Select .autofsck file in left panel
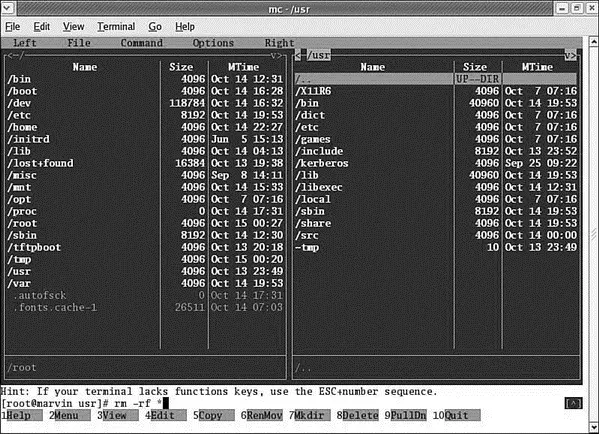Screen dimensions: 599x434 tap(145, 295)
